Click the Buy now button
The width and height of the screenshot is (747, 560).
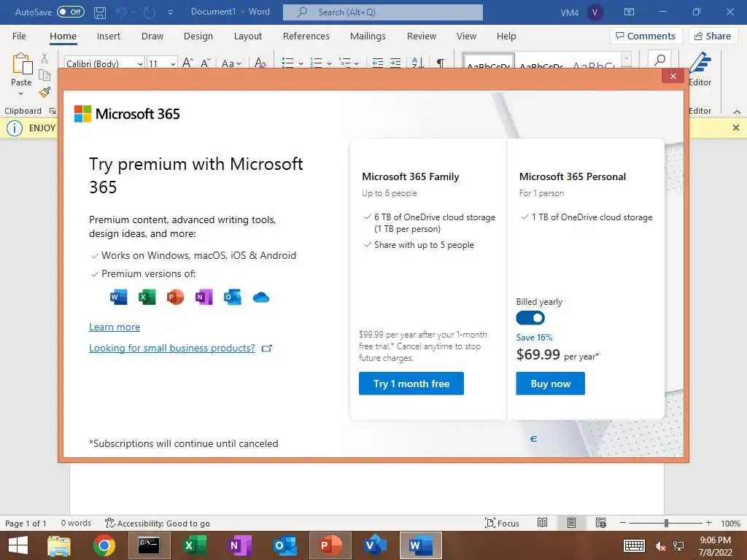550,384
